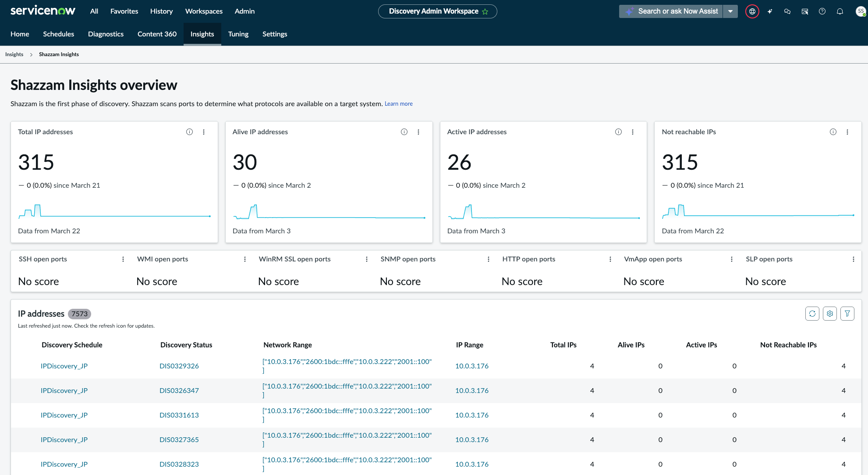Open IP range 10.0.3.176 in DIS0326347 row
This screenshot has width=868, height=475.
[x=472, y=391]
